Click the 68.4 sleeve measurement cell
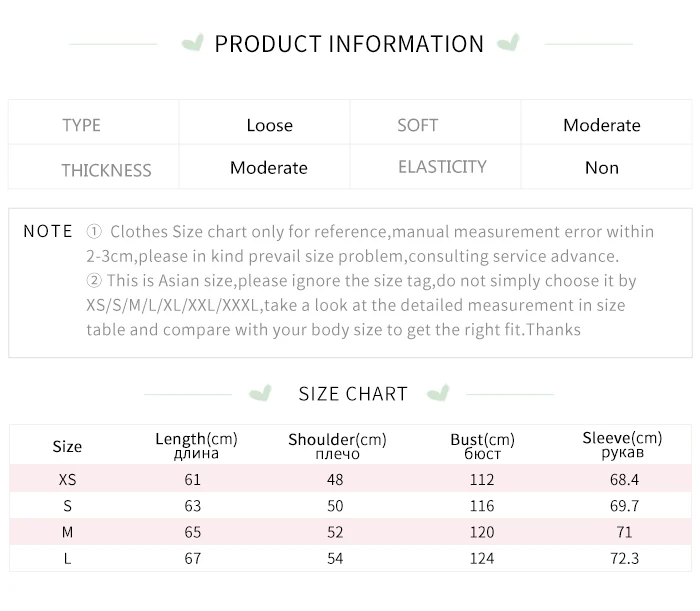The width and height of the screenshot is (700, 611). (x=624, y=480)
